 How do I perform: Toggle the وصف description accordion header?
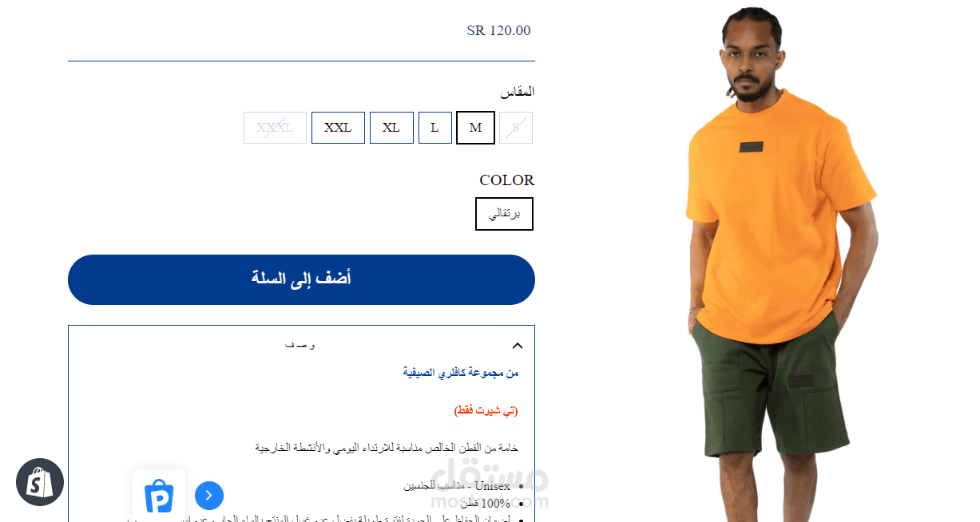point(301,346)
